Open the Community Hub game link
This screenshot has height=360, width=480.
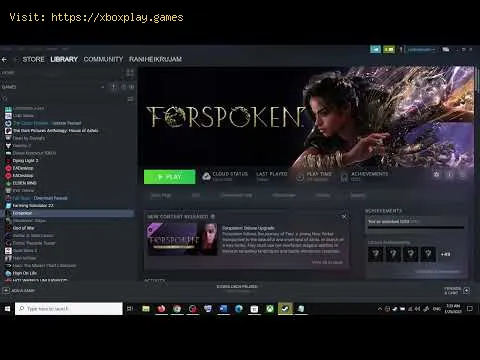coord(236,196)
